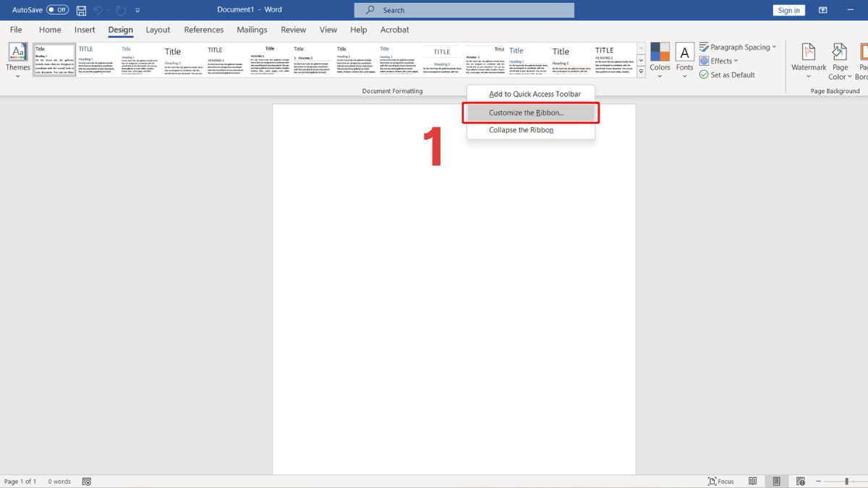Select Collapse the Ribbon option

pos(521,130)
